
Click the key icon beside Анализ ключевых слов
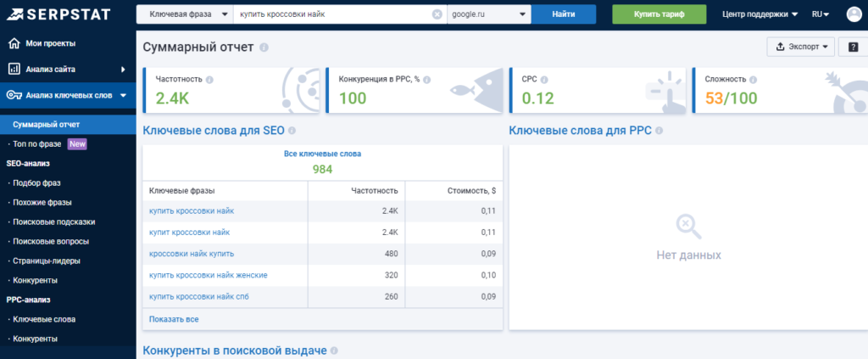click(x=14, y=95)
